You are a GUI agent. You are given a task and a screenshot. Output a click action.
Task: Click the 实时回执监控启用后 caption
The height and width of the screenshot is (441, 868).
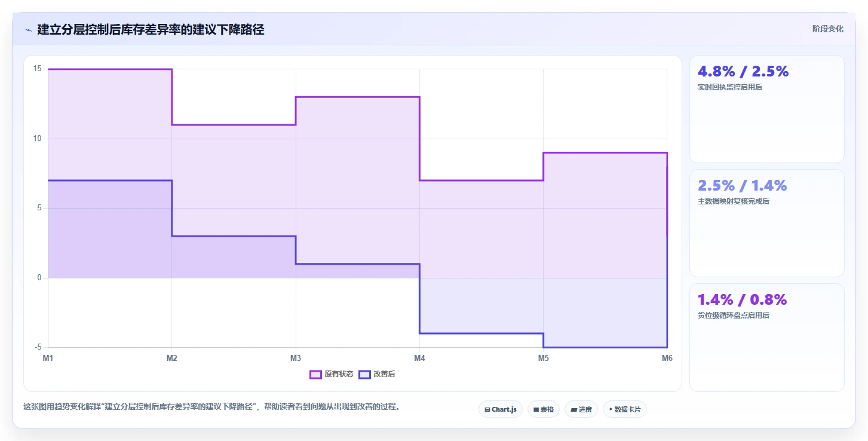click(730, 87)
